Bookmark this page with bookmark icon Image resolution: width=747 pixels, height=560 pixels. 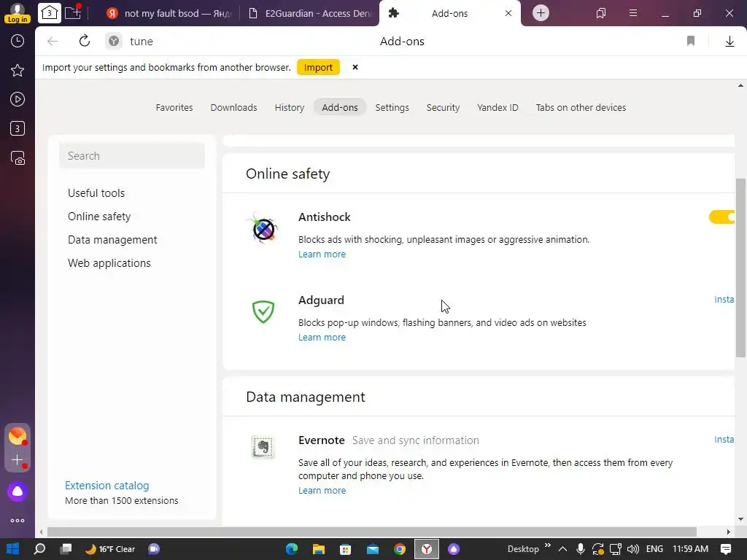(x=691, y=41)
